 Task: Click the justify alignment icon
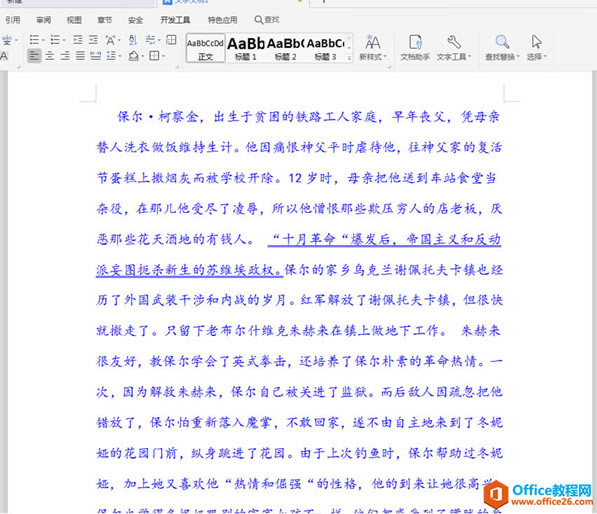[80, 56]
